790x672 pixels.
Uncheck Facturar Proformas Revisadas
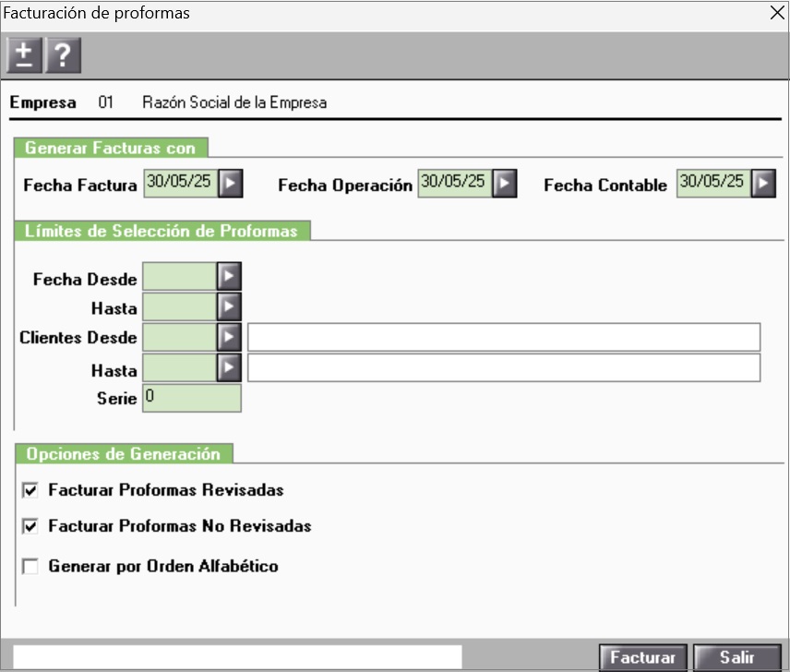(x=30, y=490)
